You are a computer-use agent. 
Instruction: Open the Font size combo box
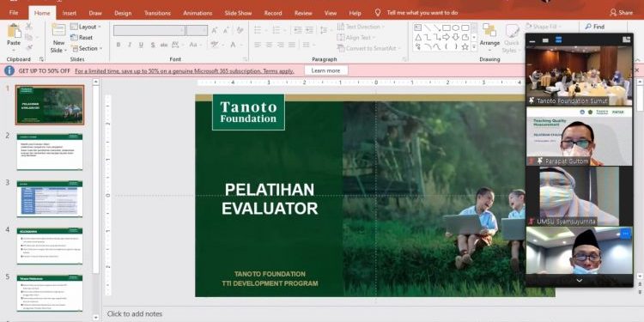197,30
